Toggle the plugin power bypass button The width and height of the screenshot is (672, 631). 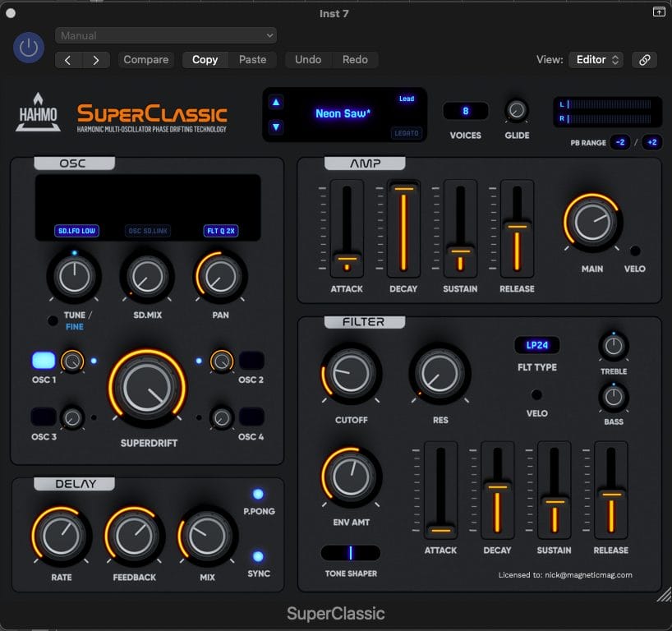coord(29,47)
